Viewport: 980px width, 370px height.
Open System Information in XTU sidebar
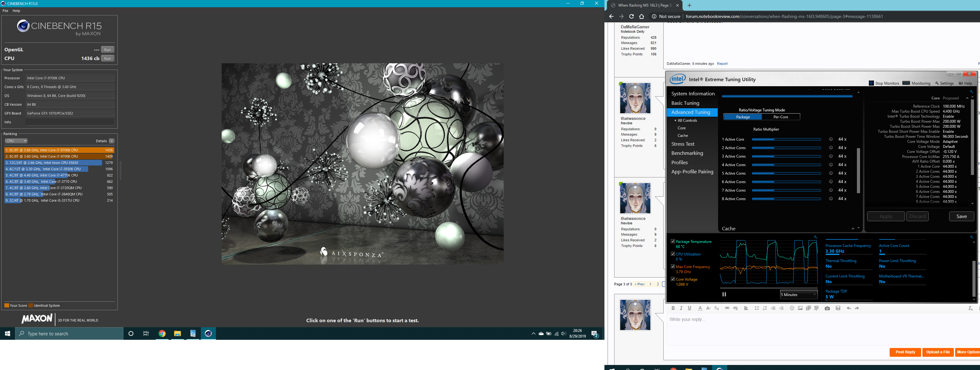tap(693, 93)
